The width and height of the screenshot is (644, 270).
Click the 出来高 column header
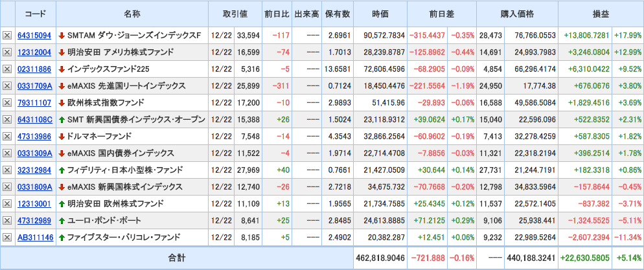[x=306, y=14]
